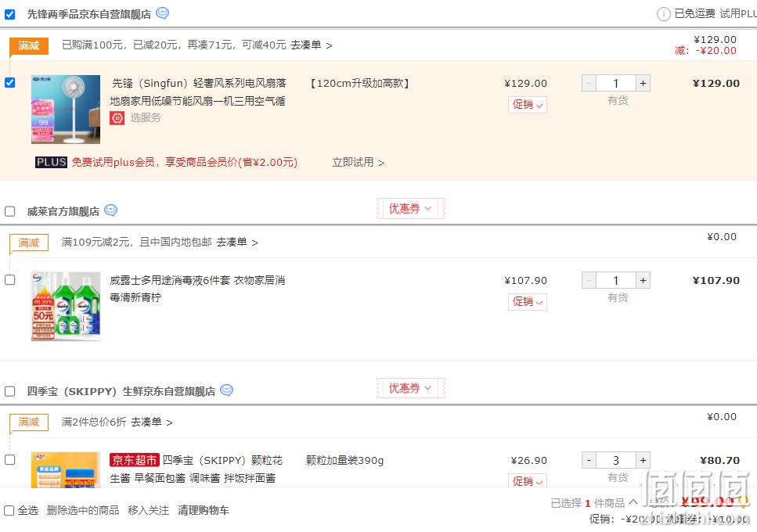Image resolution: width=757 pixels, height=532 pixels.
Task: Expand the 已选择 1 件商品 selected items list
Action: 633,502
